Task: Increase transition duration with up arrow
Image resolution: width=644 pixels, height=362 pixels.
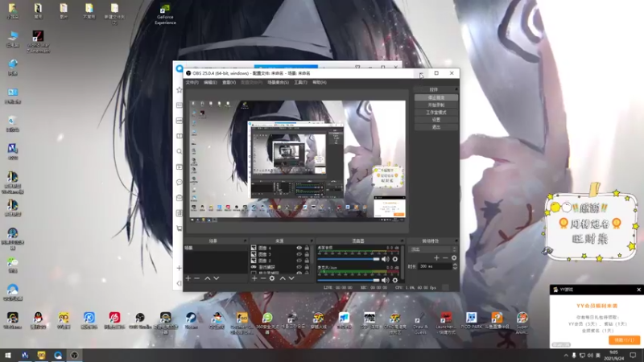Action: point(455,265)
